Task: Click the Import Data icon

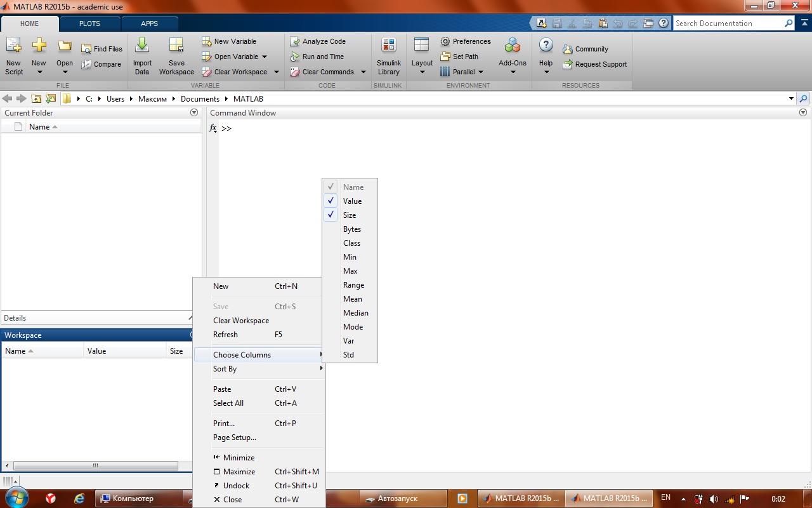Action: click(x=142, y=46)
